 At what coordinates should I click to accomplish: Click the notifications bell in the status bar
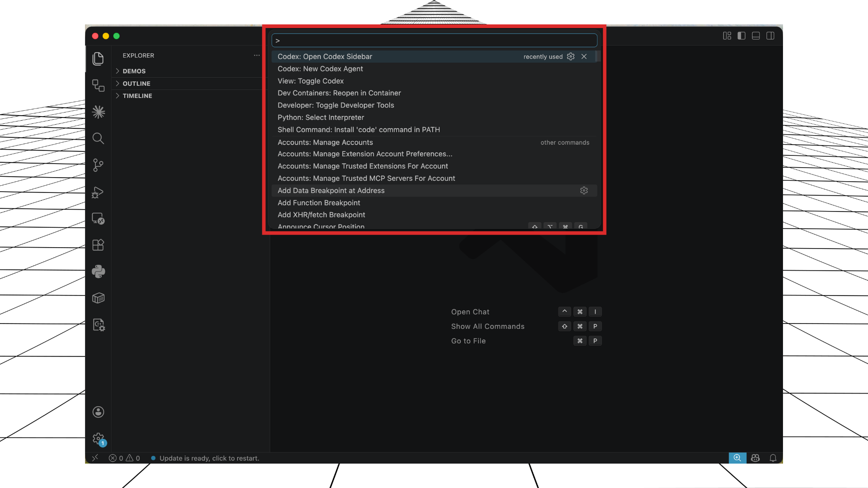773,458
